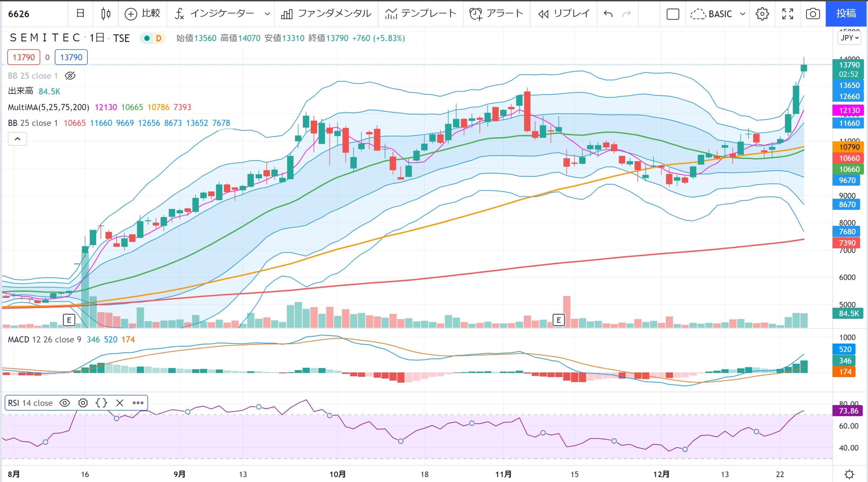The height and width of the screenshot is (482, 868).
Task: Undo the last chart action
Action: tap(608, 14)
